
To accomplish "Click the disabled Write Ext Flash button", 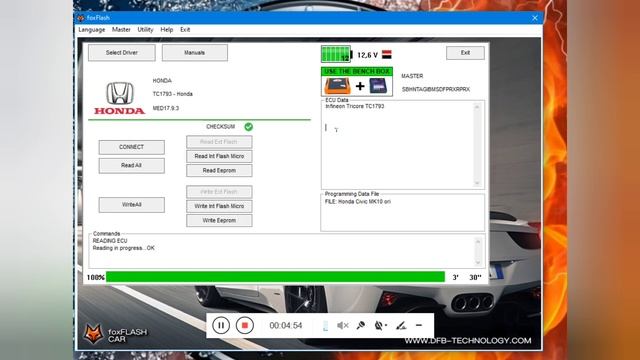I will point(219,192).
